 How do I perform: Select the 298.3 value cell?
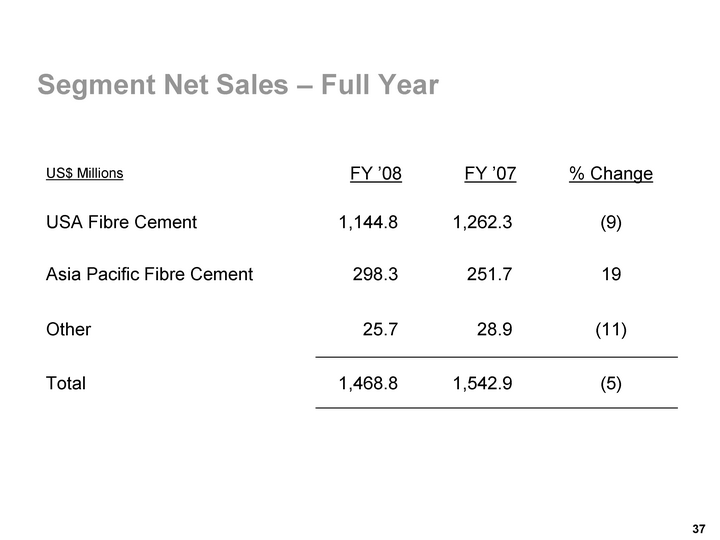376,273
